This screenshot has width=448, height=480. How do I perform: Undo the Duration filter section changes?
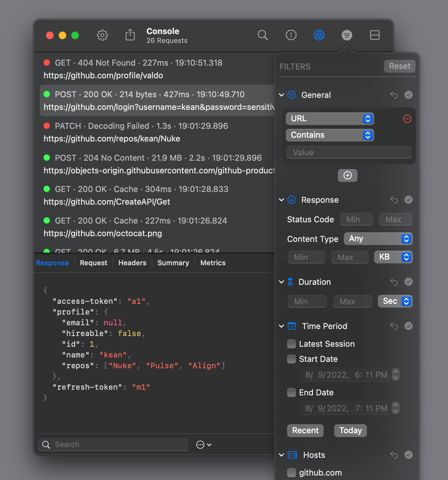pos(394,282)
